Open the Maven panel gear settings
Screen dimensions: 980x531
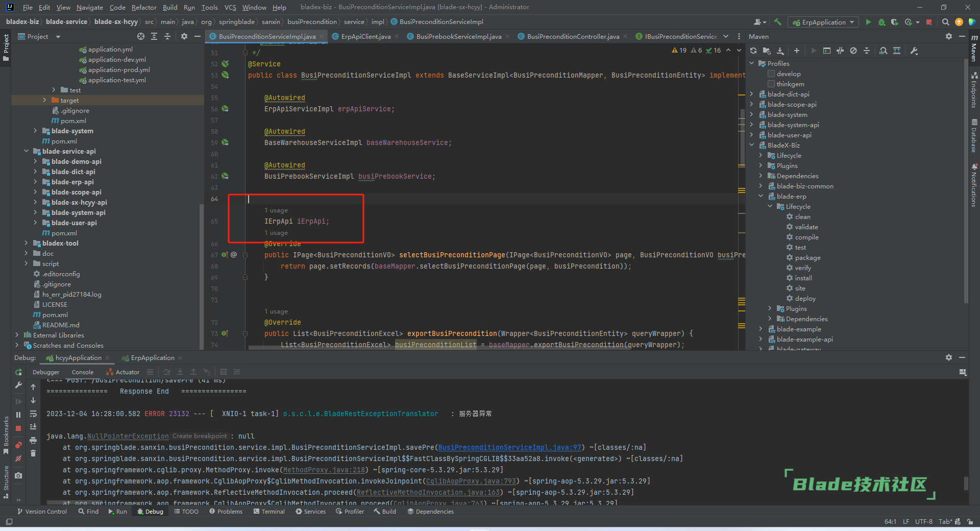click(948, 36)
